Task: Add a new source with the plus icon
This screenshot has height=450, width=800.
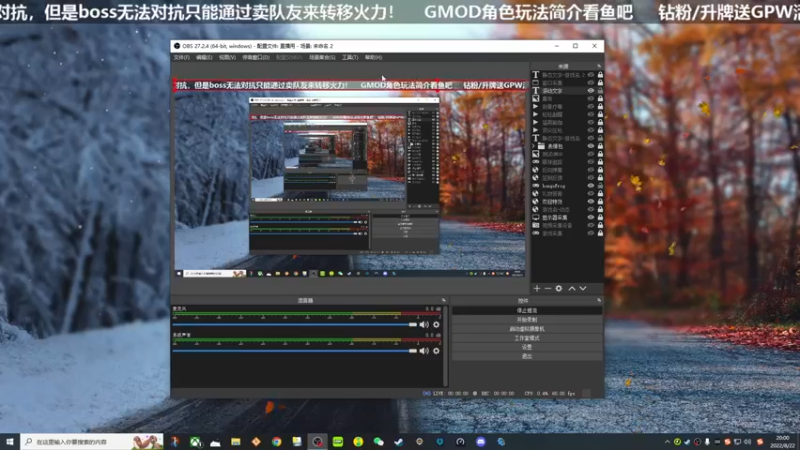Action: click(537, 289)
